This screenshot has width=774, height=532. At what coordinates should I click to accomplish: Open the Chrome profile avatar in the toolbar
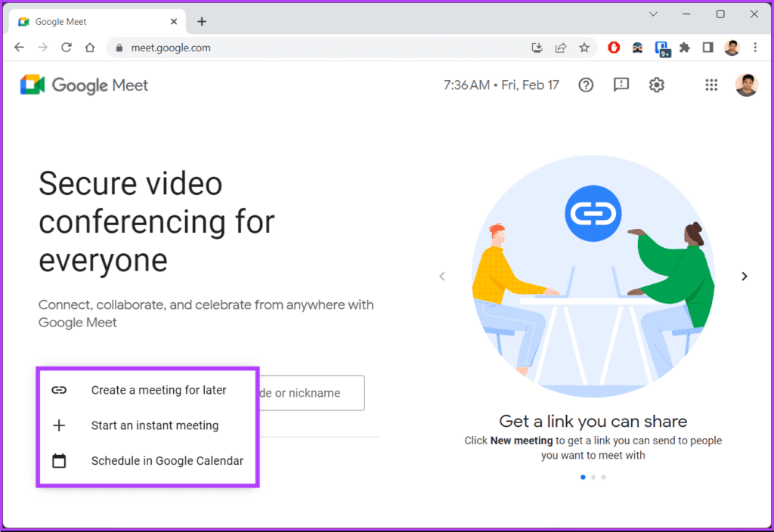pos(732,48)
